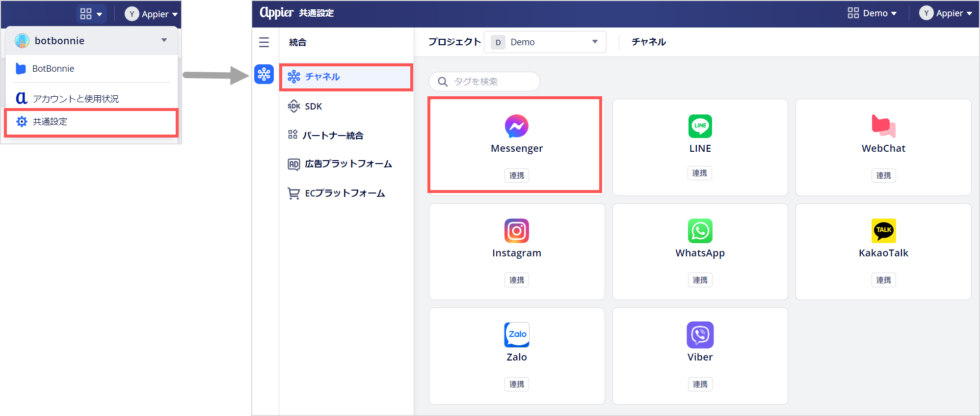The image size is (980, 416).
Task: Toggle the hamburger menu icon
Action: 264,42
